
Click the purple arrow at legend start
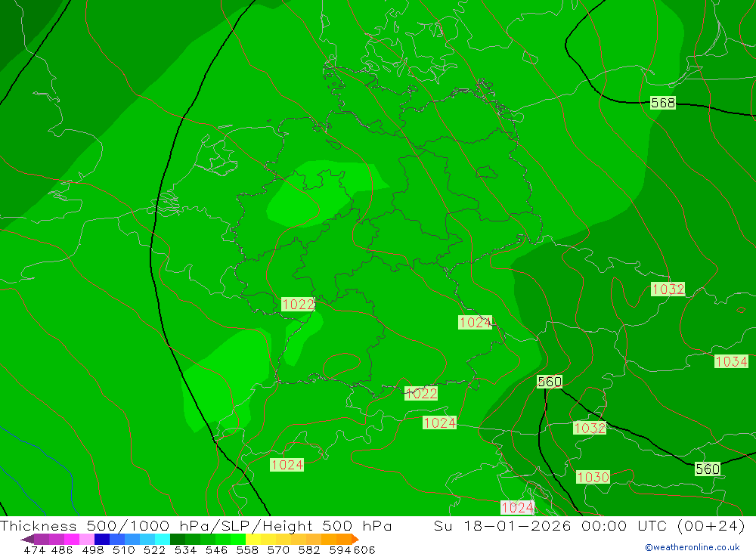pos(27,539)
